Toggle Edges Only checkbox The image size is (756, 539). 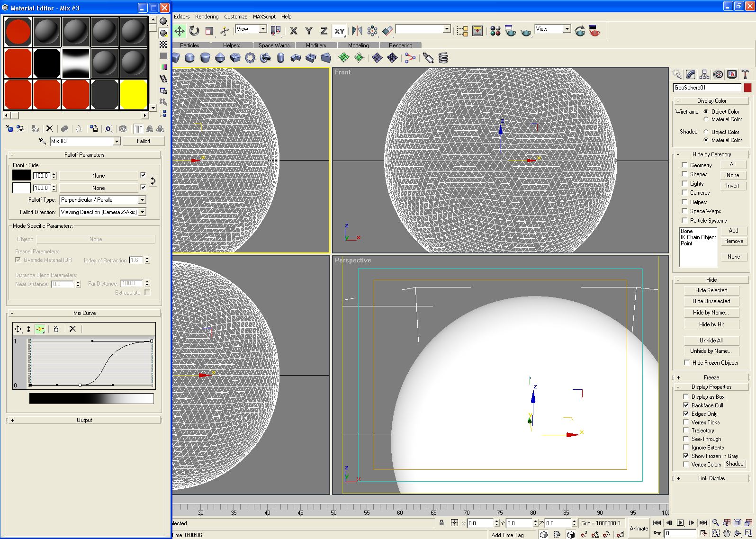pos(686,413)
